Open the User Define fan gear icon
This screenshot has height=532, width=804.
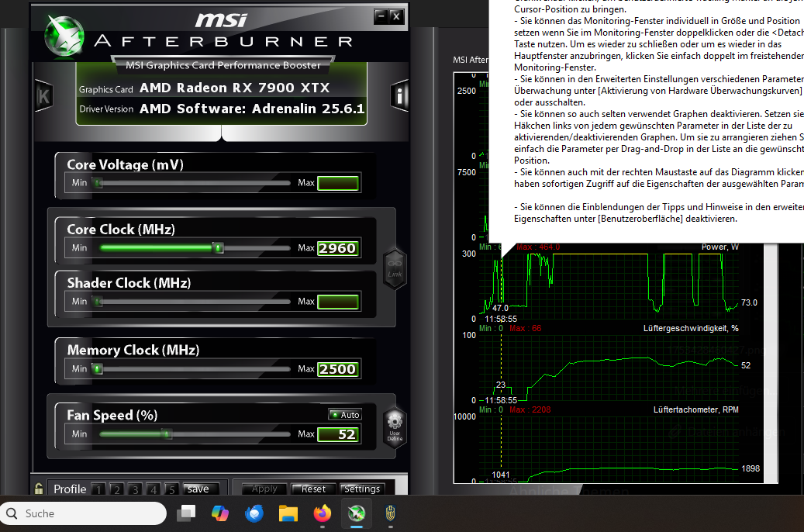[395, 427]
